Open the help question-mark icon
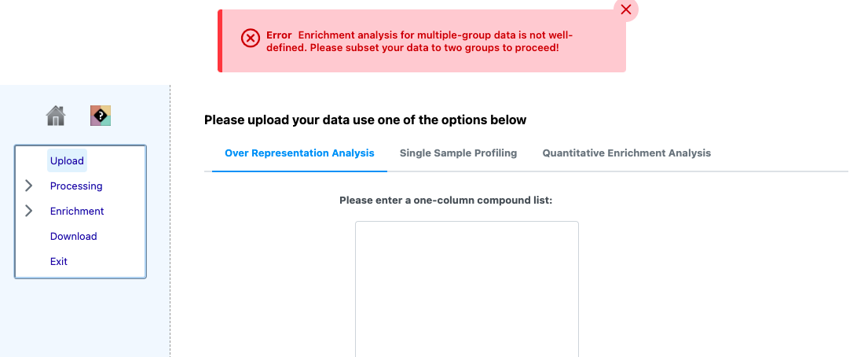This screenshot has width=868, height=357. tap(101, 116)
